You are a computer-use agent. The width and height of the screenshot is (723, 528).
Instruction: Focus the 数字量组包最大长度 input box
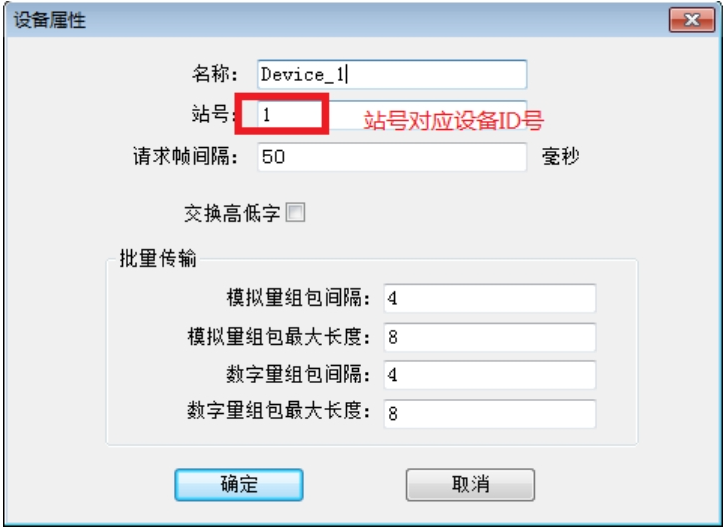pyautogui.click(x=490, y=414)
